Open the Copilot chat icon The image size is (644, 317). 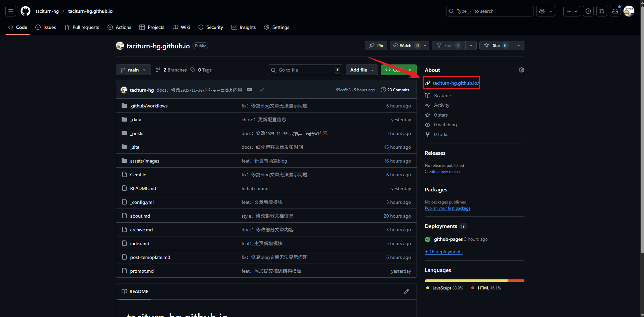(x=542, y=11)
